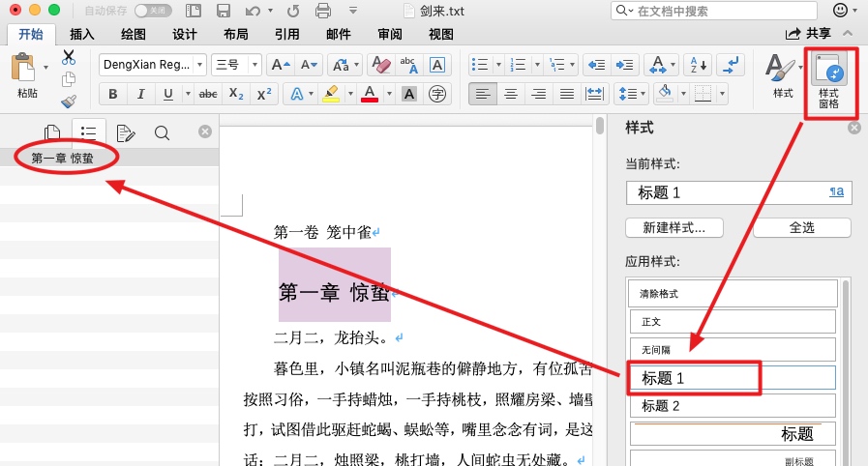Click the 全选 button
The image size is (868, 466).
coord(801,228)
